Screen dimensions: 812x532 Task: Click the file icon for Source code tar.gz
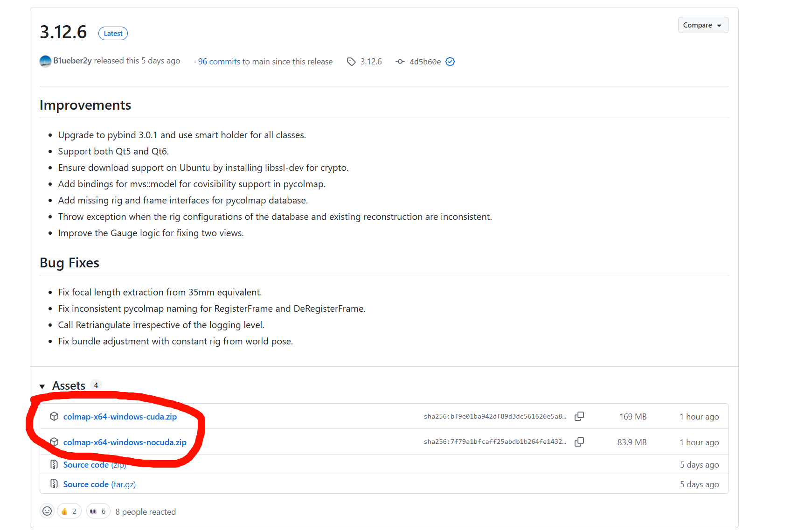54,484
